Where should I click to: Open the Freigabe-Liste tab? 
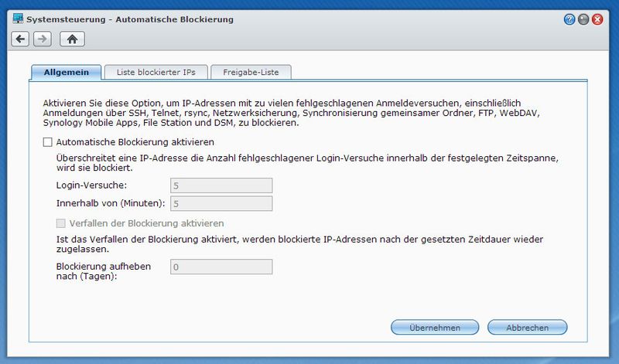point(251,72)
